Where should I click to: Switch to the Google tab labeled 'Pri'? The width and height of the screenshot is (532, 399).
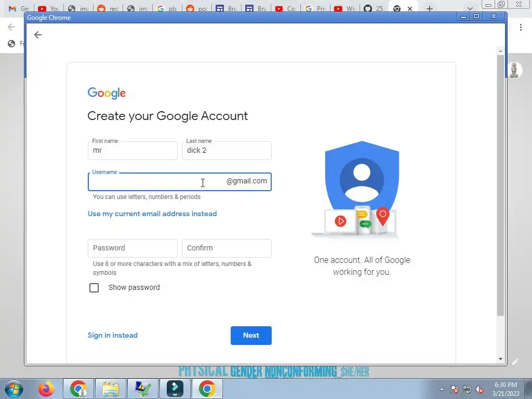coord(315,8)
